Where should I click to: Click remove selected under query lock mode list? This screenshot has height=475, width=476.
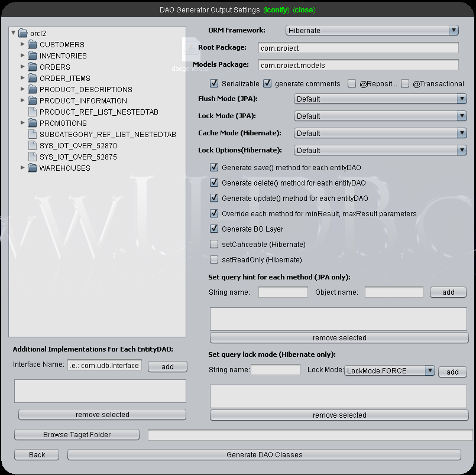339,415
